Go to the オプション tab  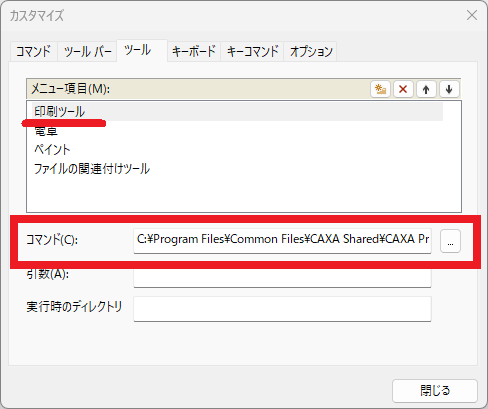coord(311,51)
